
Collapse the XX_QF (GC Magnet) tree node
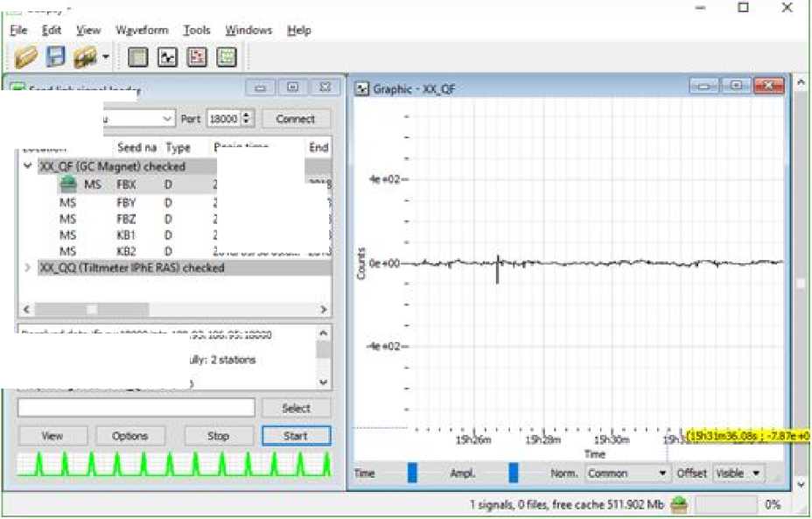pyautogui.click(x=27, y=165)
